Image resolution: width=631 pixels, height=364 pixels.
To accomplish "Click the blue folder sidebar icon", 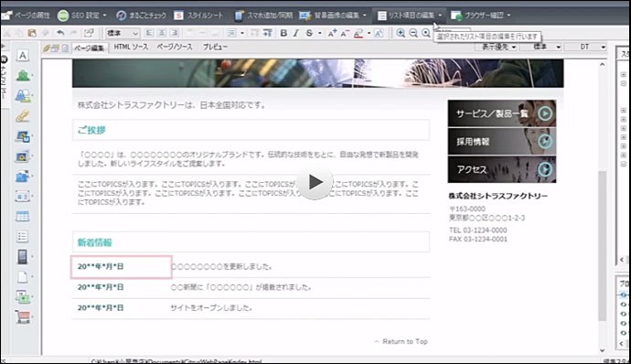I will [23, 177].
